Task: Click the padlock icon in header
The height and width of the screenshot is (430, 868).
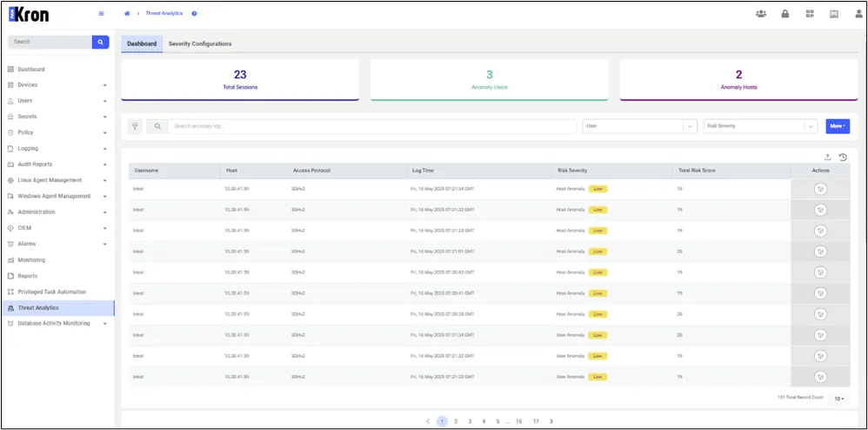Action: (x=785, y=14)
